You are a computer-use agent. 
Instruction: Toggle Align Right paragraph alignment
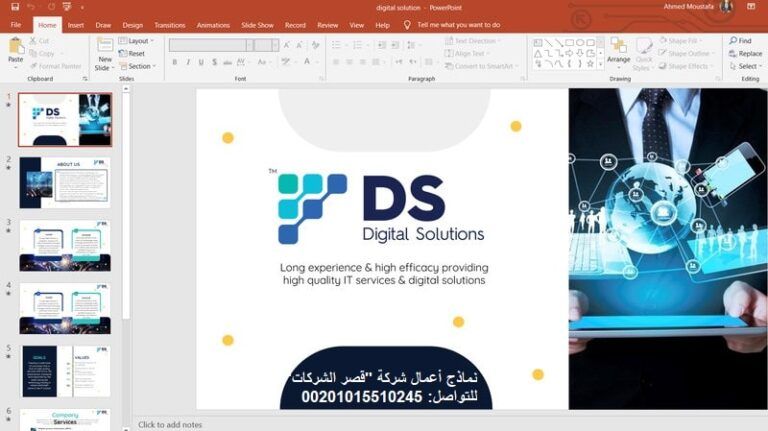pos(362,62)
